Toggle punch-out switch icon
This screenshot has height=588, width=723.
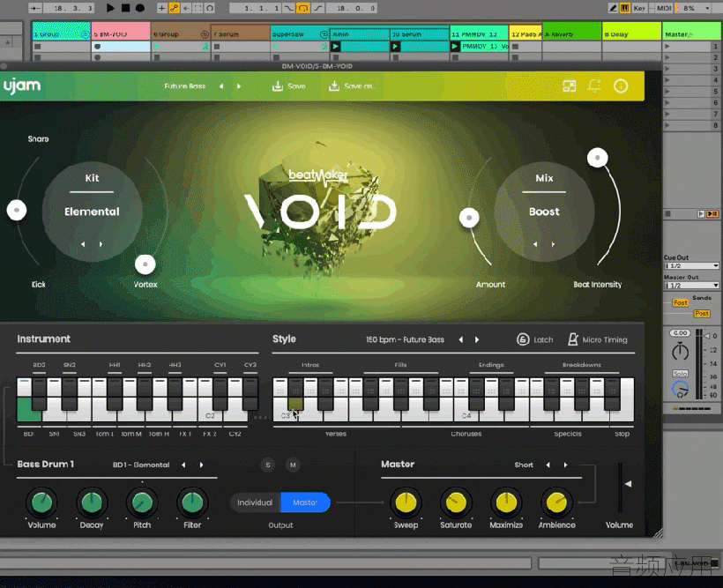tap(317, 8)
